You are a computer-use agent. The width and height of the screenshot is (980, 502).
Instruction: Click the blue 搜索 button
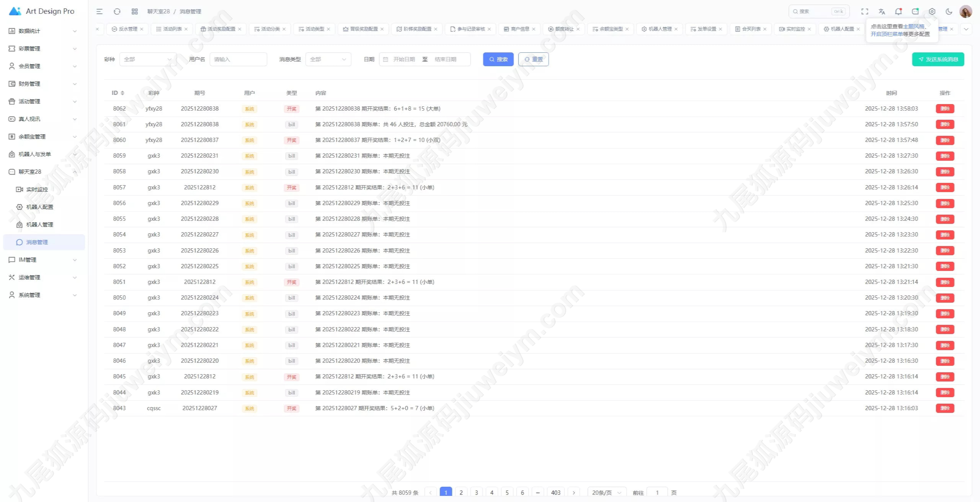point(498,59)
